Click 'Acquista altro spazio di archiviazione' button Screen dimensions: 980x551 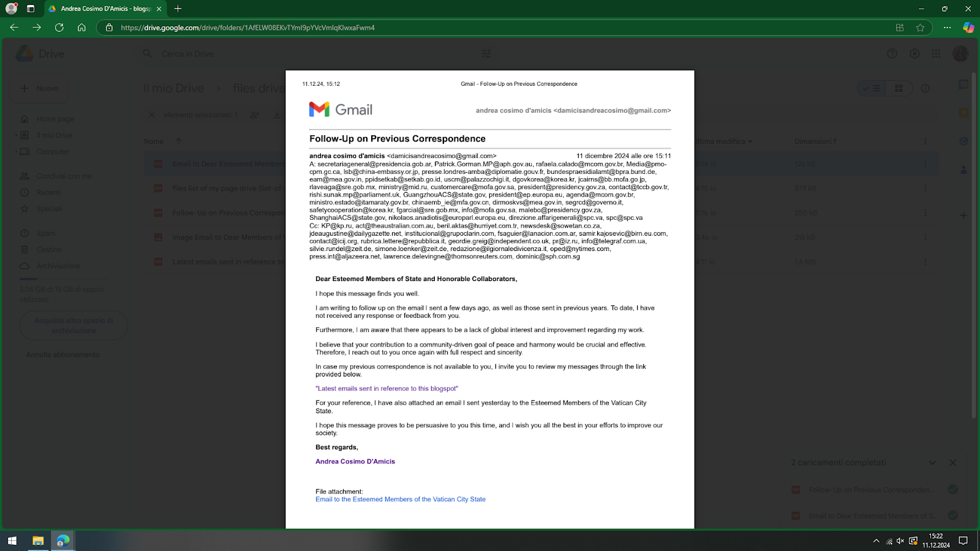pyautogui.click(x=73, y=325)
